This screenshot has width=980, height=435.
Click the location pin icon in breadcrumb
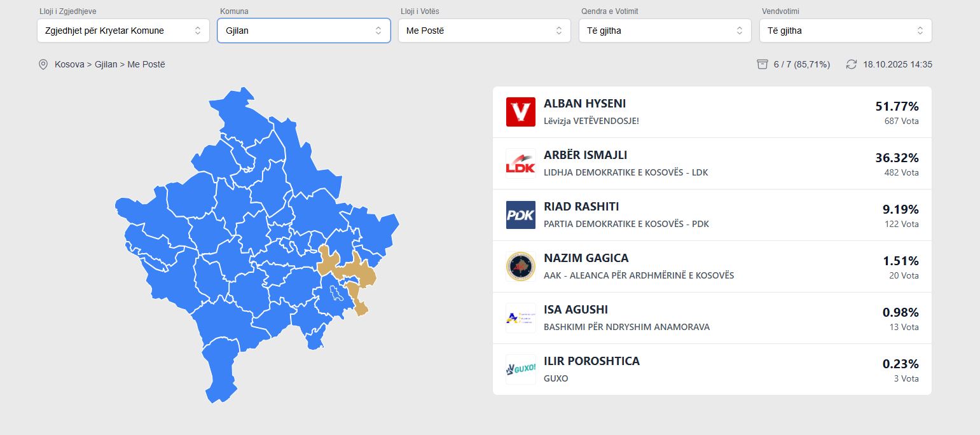click(x=43, y=64)
